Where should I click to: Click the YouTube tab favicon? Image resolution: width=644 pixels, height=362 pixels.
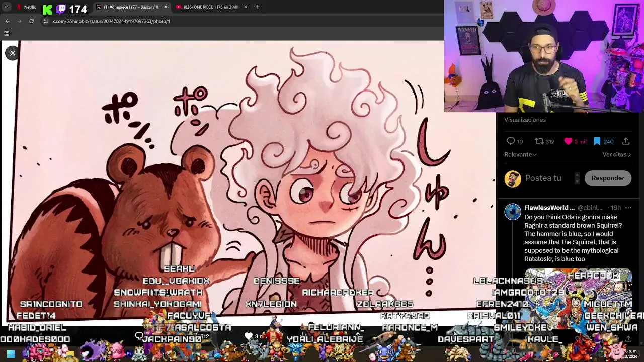pos(179,7)
